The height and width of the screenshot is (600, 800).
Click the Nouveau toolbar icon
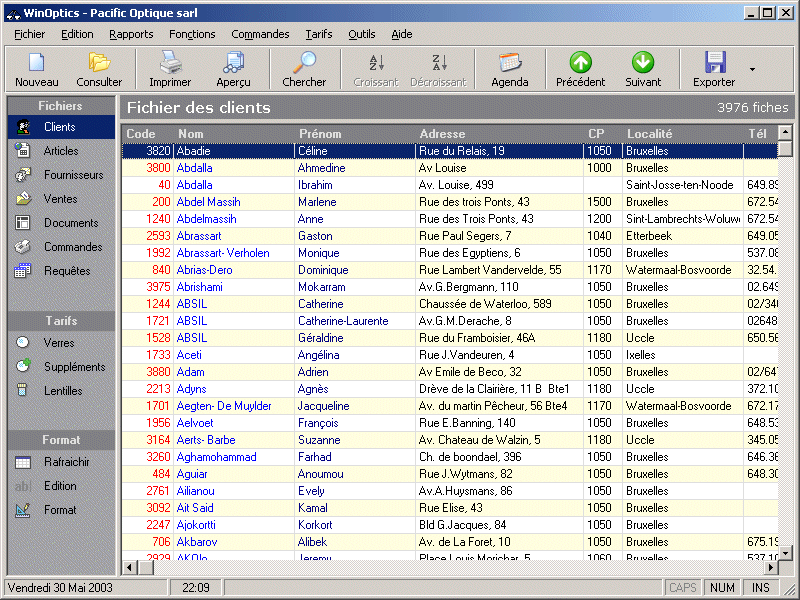(x=37, y=63)
